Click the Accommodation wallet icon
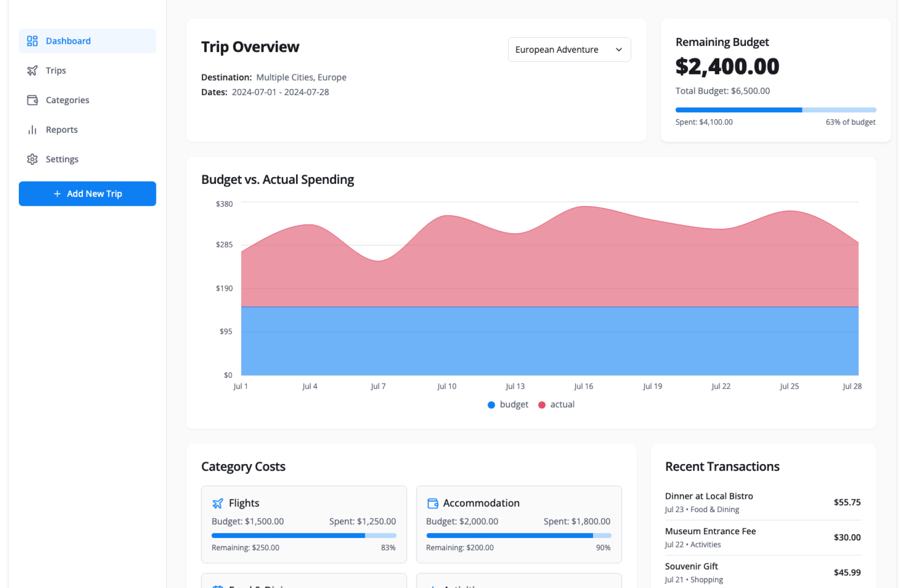The image size is (905, 588). 432,503
